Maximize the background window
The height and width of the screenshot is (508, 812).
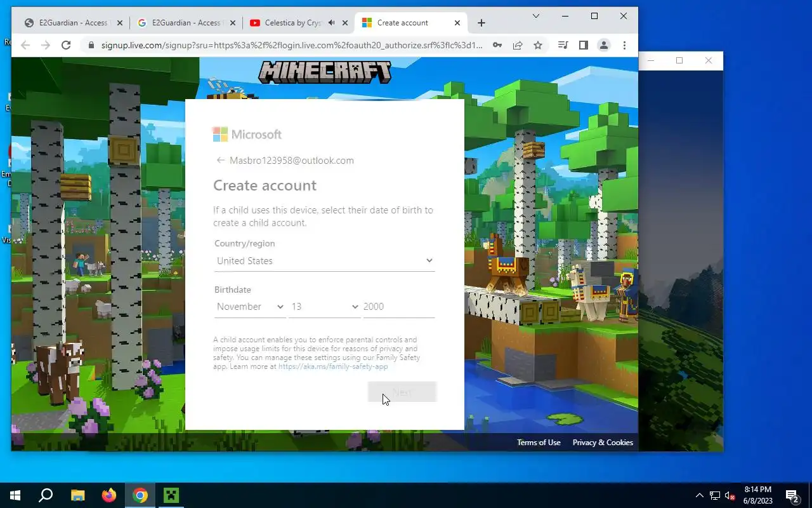679,60
